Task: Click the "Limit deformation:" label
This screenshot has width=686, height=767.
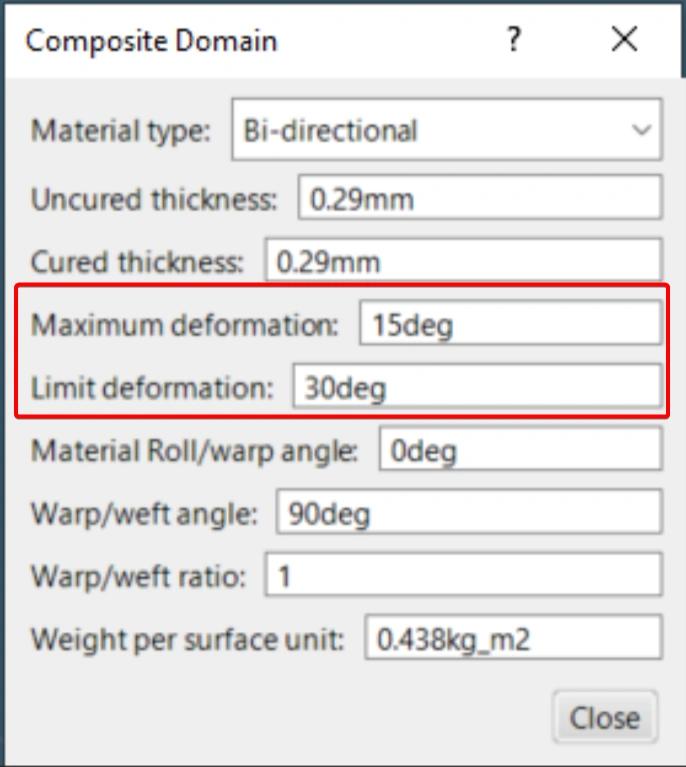Action: pyautogui.click(x=152, y=387)
